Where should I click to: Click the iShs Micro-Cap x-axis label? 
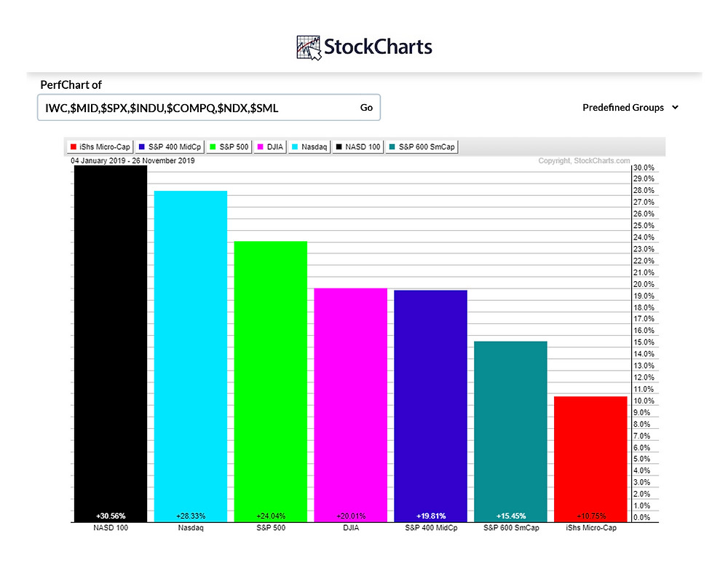pos(591,528)
